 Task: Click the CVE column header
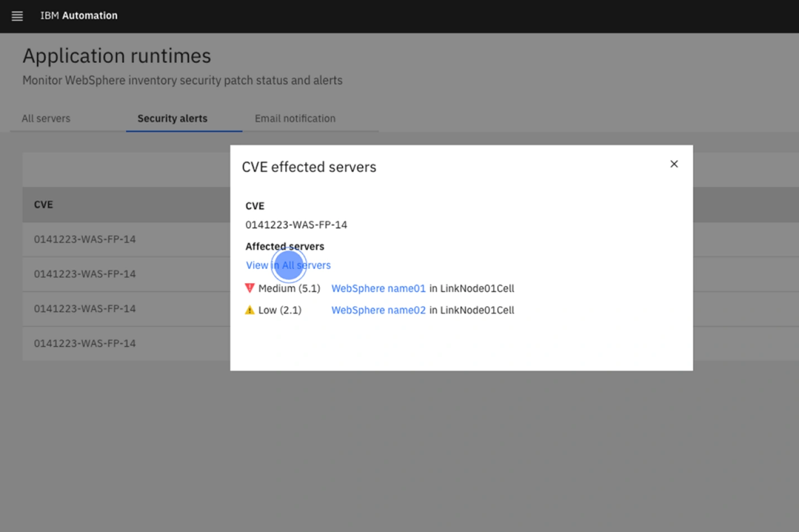tap(44, 205)
